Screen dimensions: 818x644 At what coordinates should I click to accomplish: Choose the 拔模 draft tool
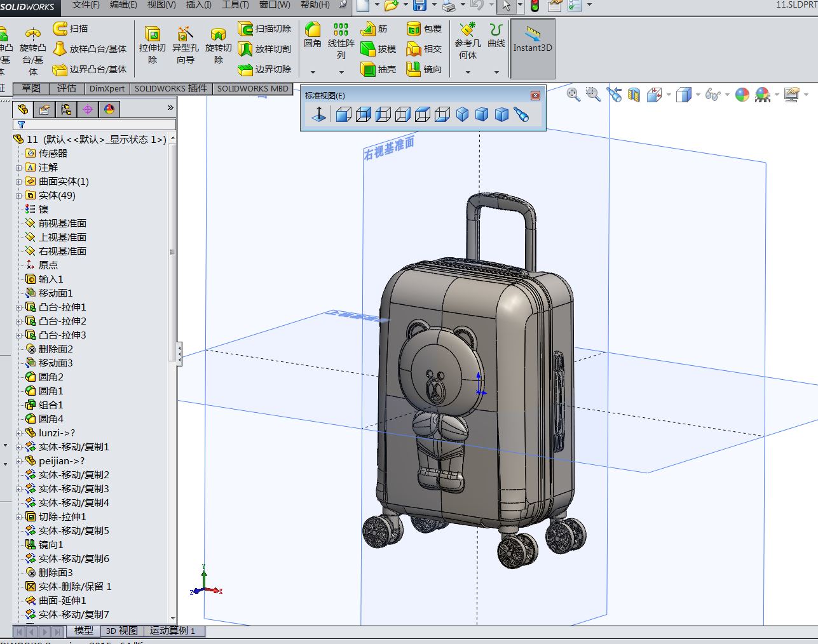pyautogui.click(x=378, y=49)
